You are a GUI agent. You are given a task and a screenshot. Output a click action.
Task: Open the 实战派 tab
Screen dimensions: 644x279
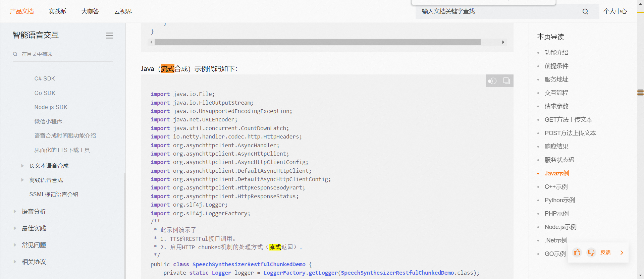57,11
